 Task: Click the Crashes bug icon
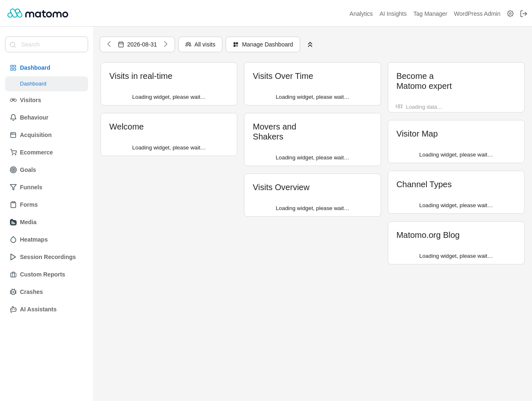pos(13,292)
